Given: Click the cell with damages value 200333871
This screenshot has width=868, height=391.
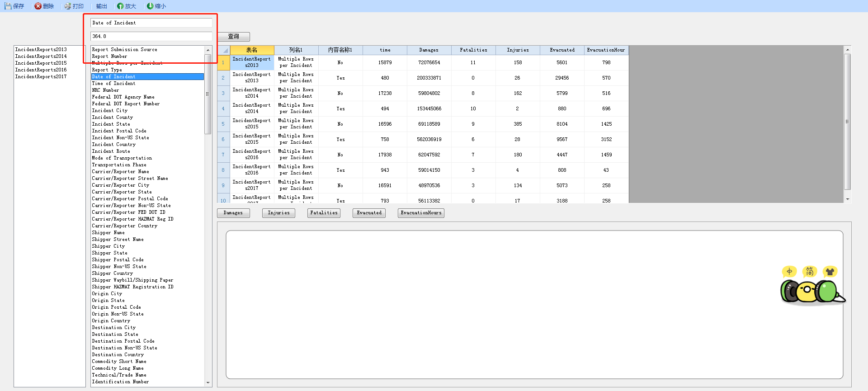Looking at the screenshot, I should coord(429,78).
